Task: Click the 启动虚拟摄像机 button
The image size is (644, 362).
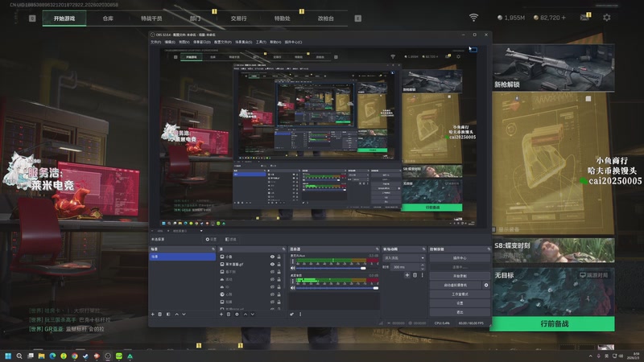Action: 456,286
